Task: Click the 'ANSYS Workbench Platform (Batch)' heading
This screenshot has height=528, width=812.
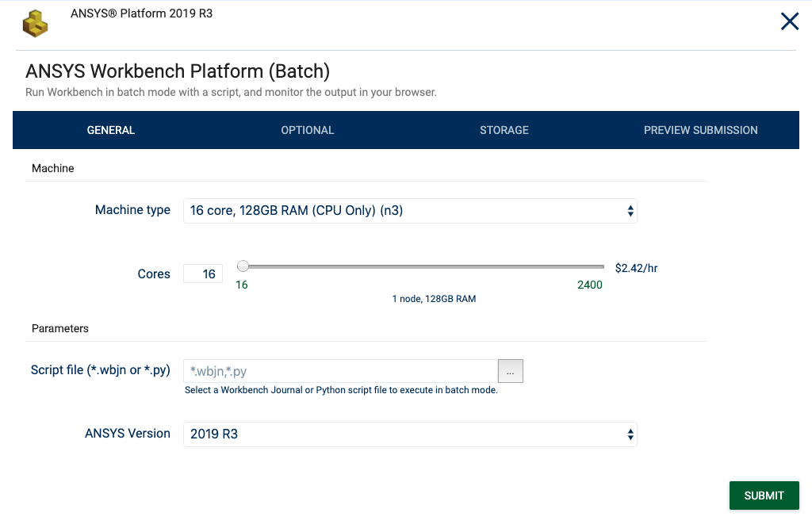Action: 178,71
